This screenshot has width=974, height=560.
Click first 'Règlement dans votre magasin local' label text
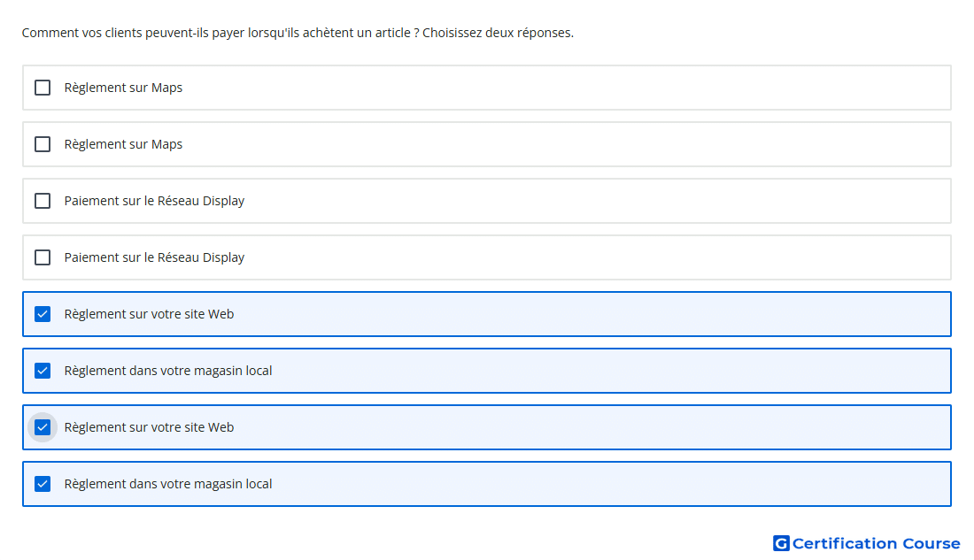[167, 371]
